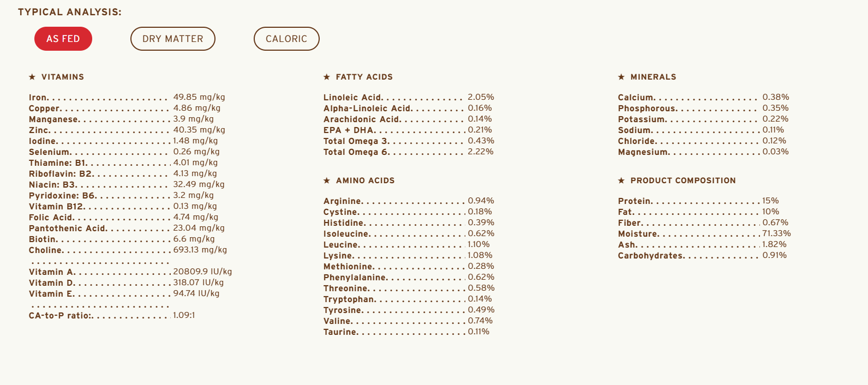
Task: Click the star icon beside Minerals
Action: point(621,77)
